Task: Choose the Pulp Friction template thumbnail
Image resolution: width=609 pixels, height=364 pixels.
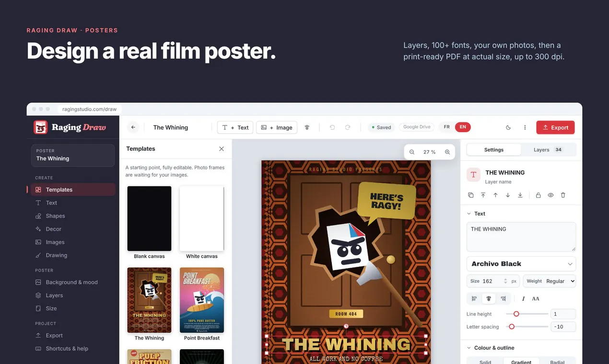Action: [x=149, y=357]
